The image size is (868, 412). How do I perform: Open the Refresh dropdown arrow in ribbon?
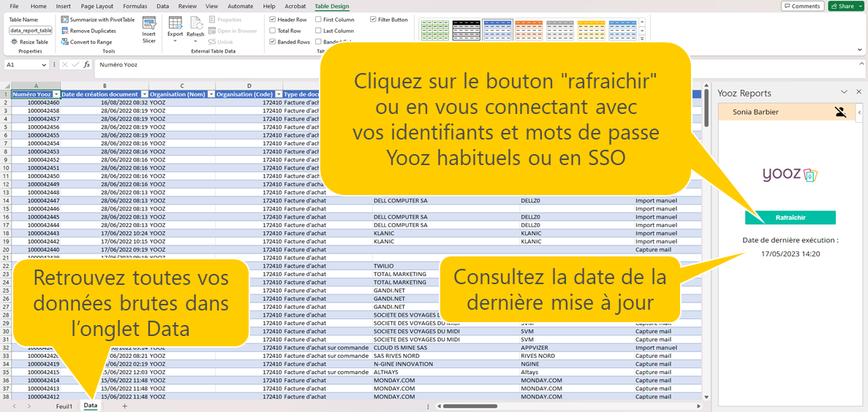(x=196, y=40)
